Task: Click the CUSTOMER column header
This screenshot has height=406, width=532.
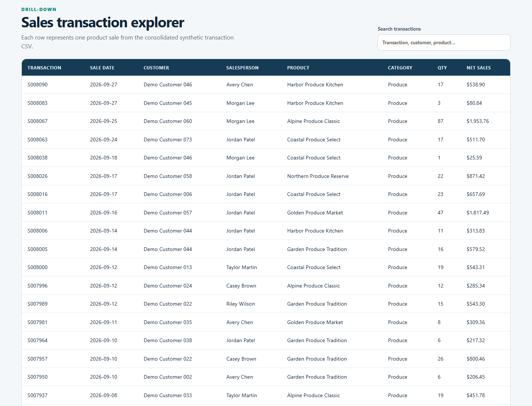Action: [x=156, y=68]
